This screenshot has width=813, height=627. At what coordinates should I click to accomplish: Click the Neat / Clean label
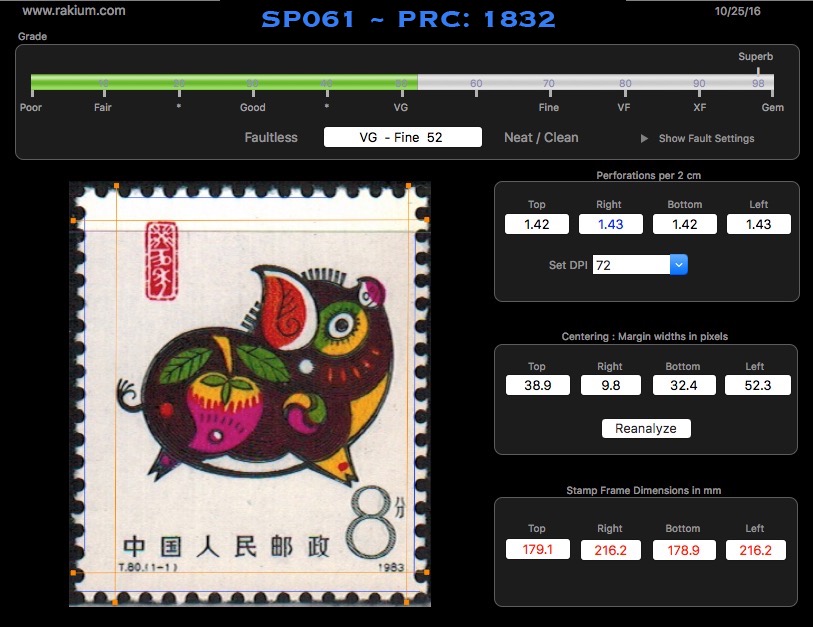(541, 137)
